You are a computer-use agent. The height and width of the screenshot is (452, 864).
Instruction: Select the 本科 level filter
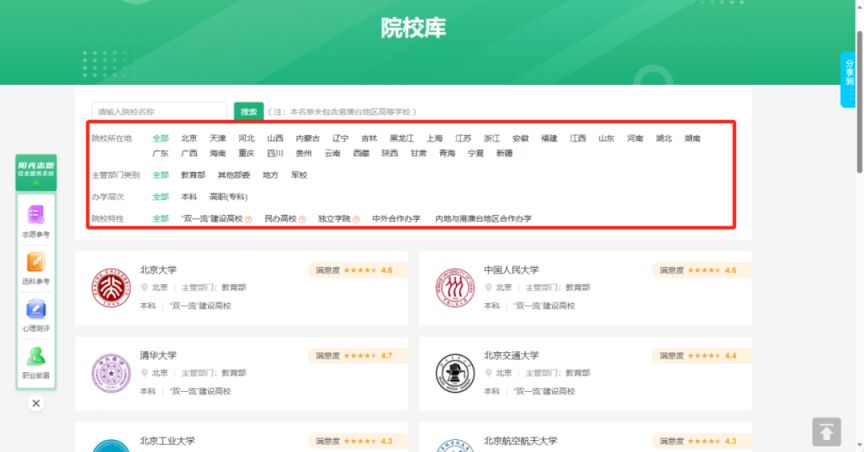pos(189,197)
